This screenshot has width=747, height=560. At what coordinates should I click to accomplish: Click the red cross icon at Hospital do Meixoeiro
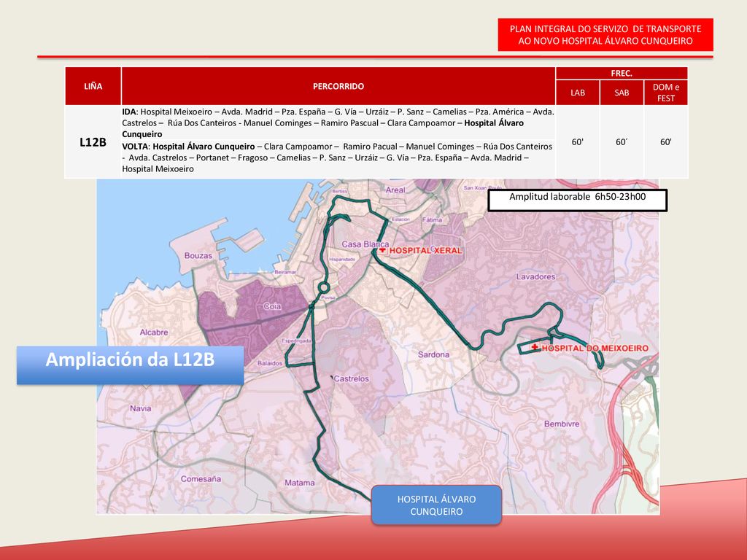[x=535, y=348]
